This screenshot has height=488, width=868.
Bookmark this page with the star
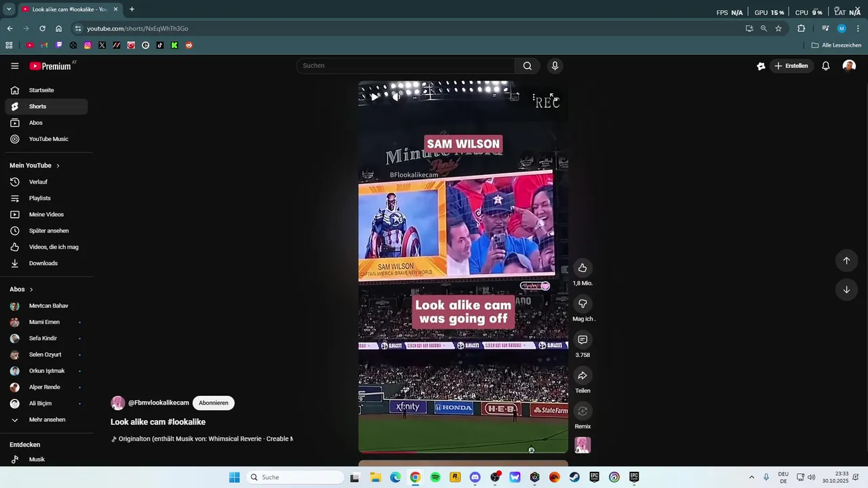778,28
